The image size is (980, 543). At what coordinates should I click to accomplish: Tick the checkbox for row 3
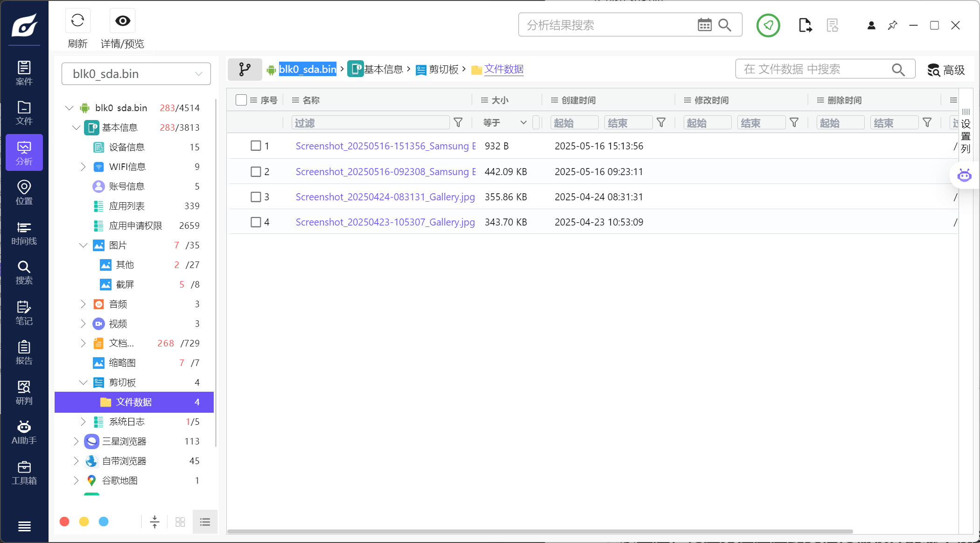[x=256, y=197]
